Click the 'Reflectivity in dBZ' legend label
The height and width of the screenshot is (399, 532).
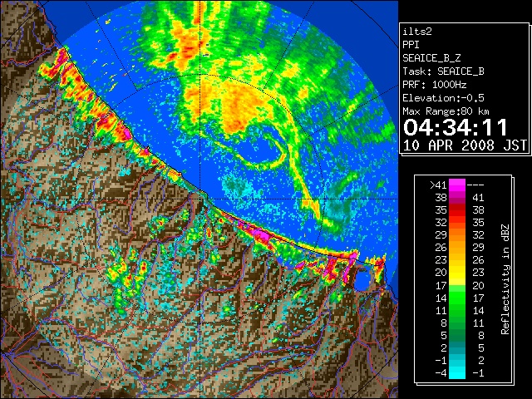(505, 279)
